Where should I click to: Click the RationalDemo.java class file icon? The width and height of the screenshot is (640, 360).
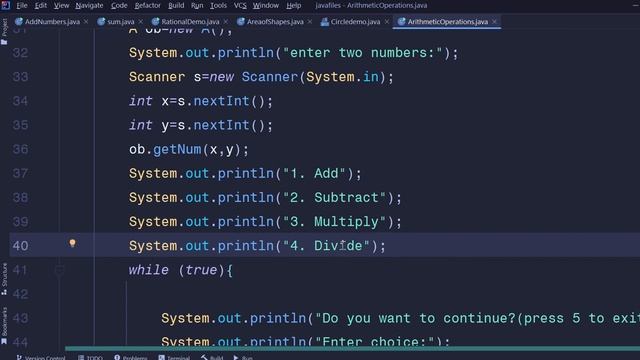click(155, 22)
